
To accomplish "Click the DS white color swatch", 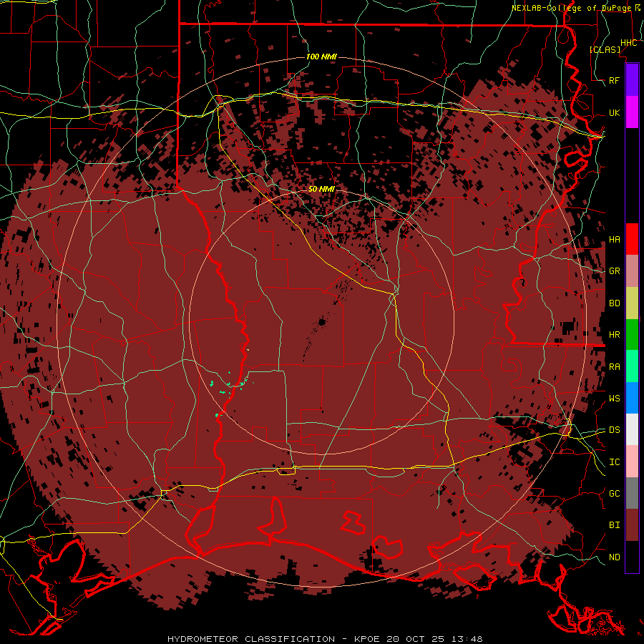I will click(632, 429).
